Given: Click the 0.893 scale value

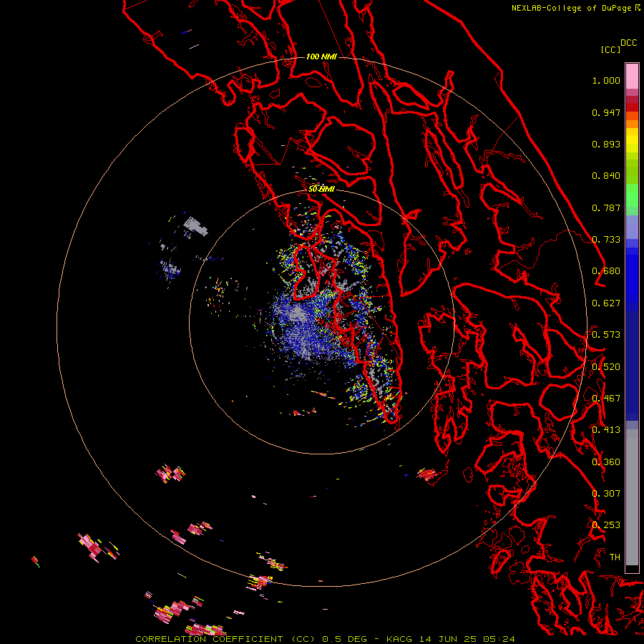Looking at the screenshot, I should tap(606, 144).
